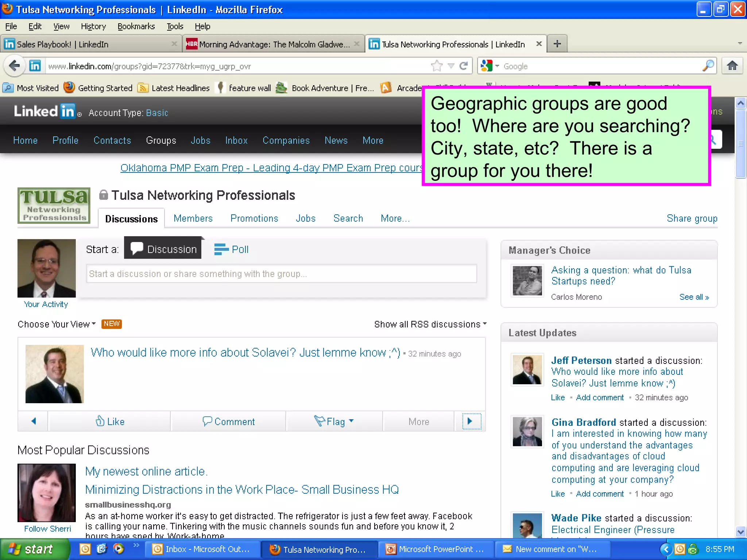
Task: Click Your Activity link
Action: coord(46,304)
